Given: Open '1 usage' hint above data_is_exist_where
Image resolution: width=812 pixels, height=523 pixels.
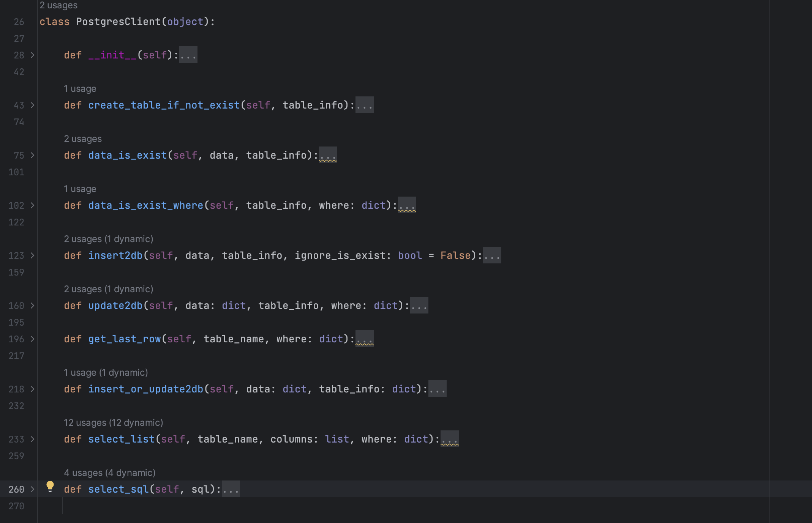Looking at the screenshot, I should (x=80, y=189).
